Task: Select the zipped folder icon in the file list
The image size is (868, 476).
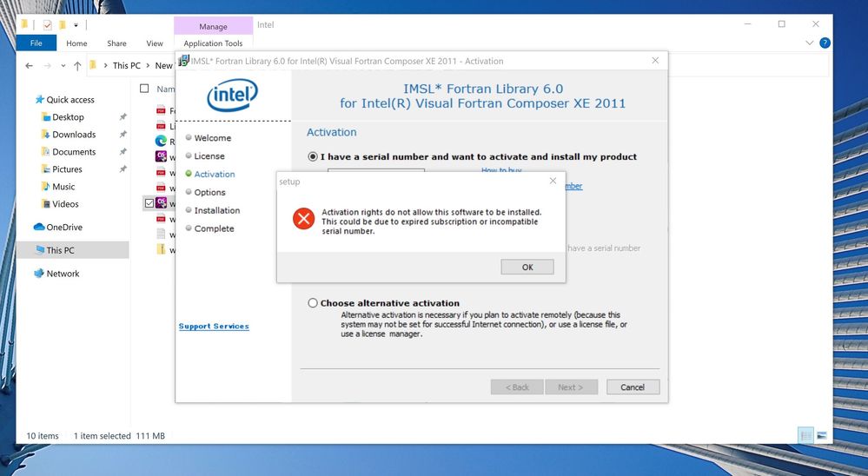Action: tap(161, 249)
